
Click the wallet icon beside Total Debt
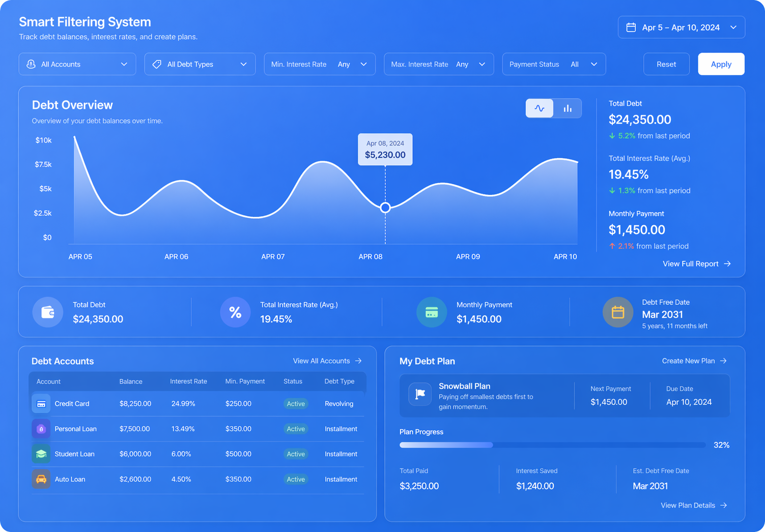point(48,312)
